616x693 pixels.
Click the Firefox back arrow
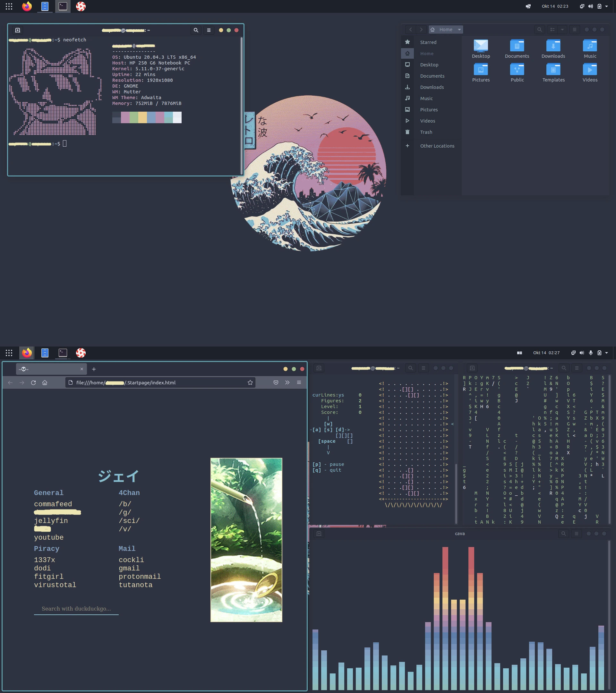(10, 382)
